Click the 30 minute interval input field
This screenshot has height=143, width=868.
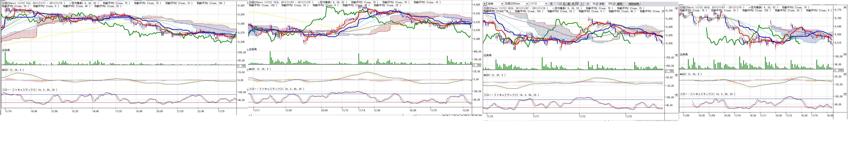pos(594,4)
